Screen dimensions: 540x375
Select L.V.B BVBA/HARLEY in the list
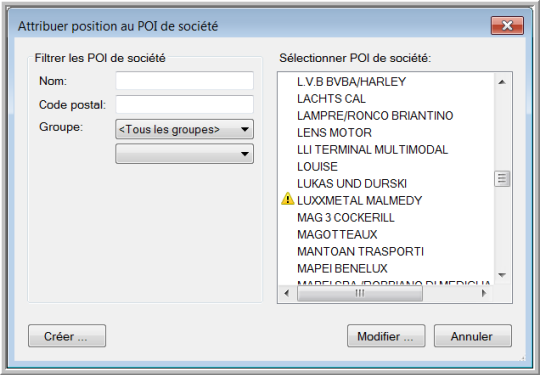click(x=352, y=82)
